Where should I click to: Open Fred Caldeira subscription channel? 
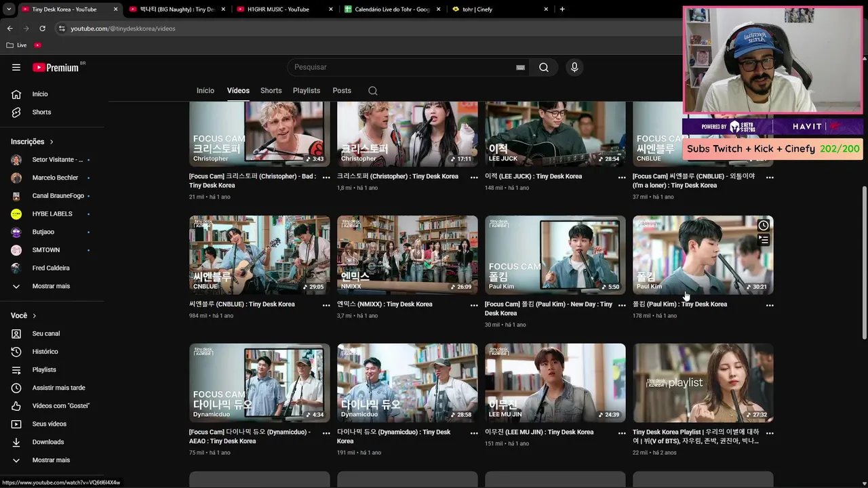pos(52,268)
